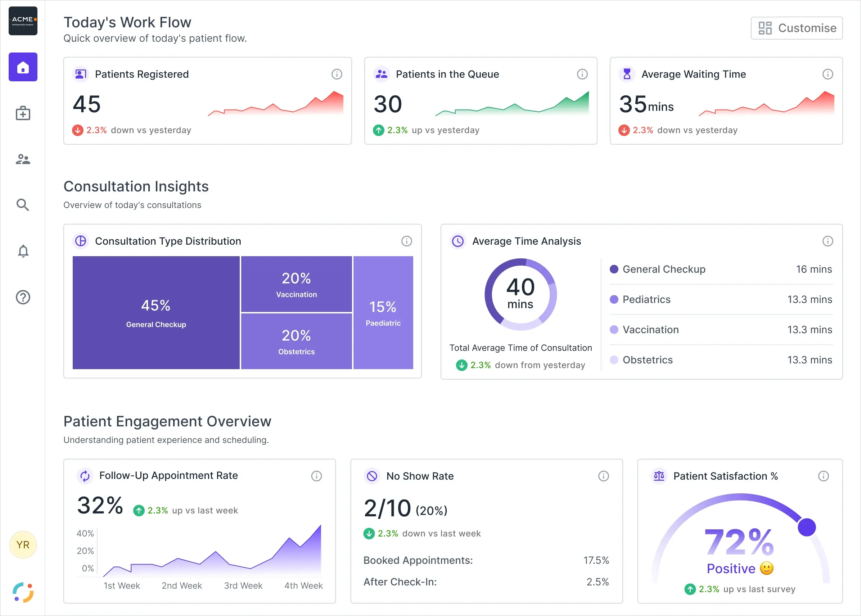Viewport: 861px width, 616px height.
Task: Open the patients group icon in sidebar
Action: [x=23, y=159]
